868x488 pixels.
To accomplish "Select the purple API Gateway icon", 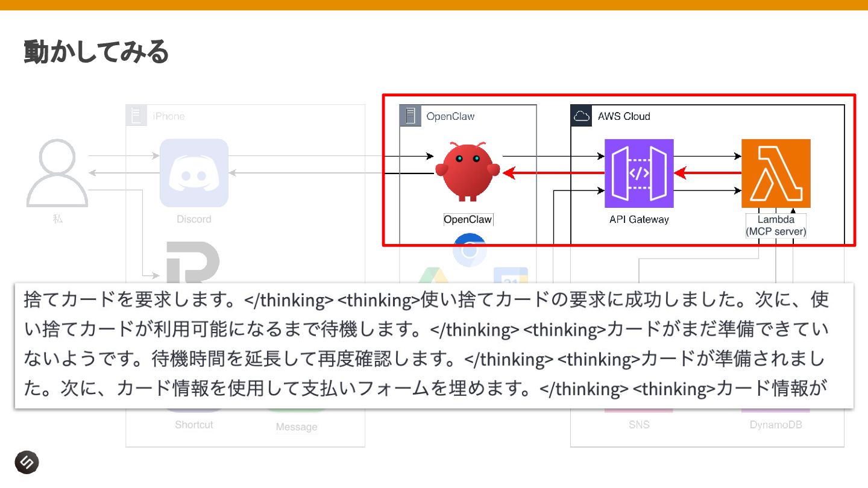I will pyautogui.click(x=639, y=174).
